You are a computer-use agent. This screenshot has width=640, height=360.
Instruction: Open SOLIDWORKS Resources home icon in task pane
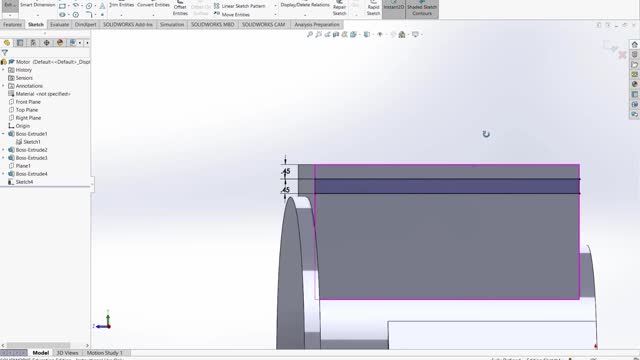634,44
